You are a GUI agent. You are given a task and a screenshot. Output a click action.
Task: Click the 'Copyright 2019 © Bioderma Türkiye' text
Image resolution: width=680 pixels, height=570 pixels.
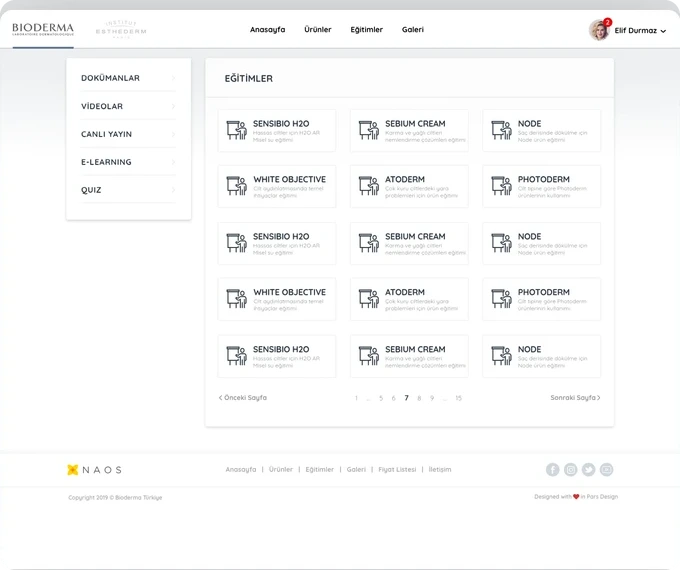115,498
